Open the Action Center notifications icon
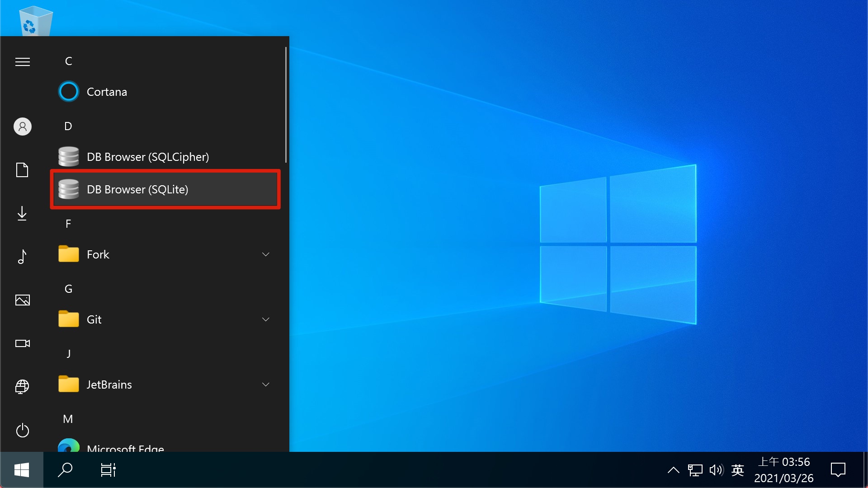The width and height of the screenshot is (868, 488). click(x=838, y=470)
